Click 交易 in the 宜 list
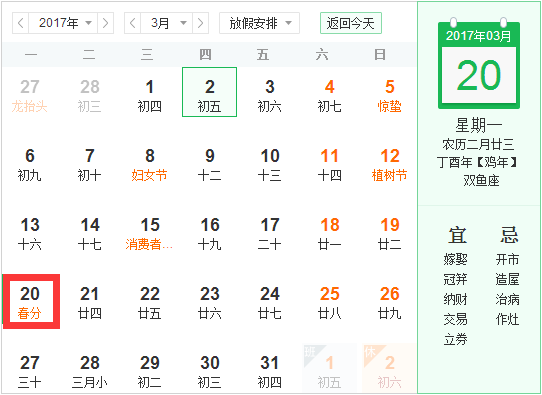The width and height of the screenshot is (542, 395). (456, 319)
